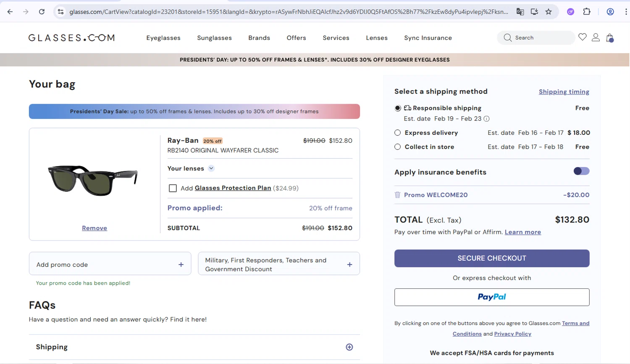Click the 20% off badge

pos(213,141)
